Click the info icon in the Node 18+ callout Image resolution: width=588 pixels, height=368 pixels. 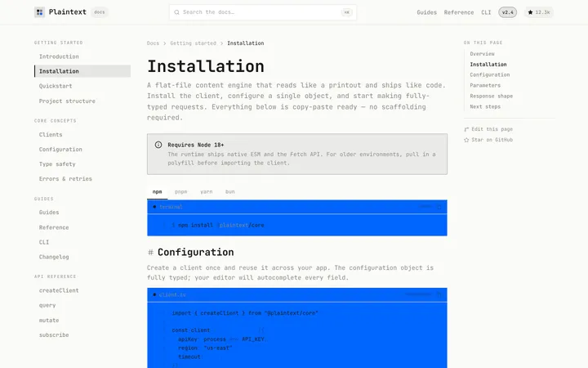[x=158, y=145]
